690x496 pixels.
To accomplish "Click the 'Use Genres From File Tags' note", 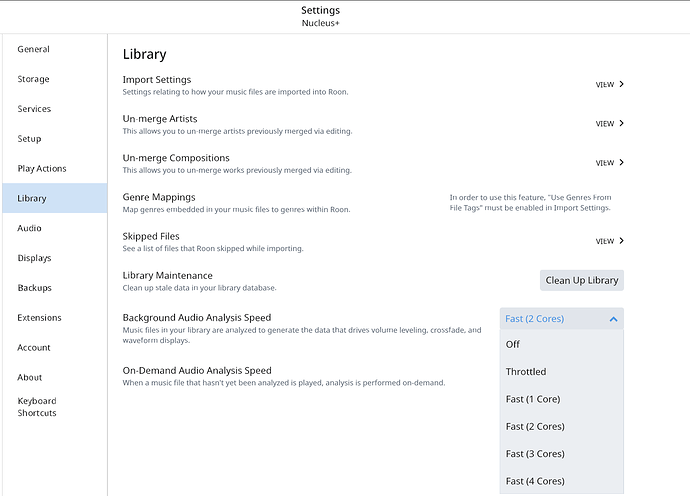I will pyautogui.click(x=530, y=202).
